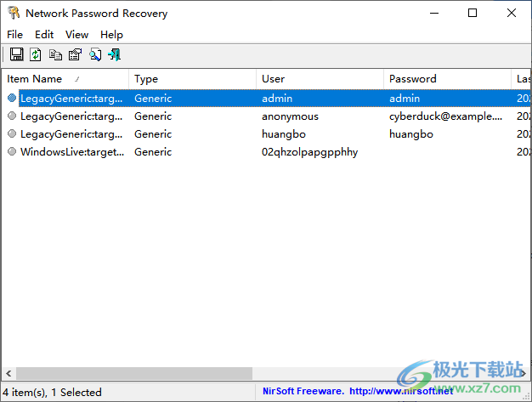
Task: Click the Exit door icon in toolbar
Action: click(x=115, y=54)
